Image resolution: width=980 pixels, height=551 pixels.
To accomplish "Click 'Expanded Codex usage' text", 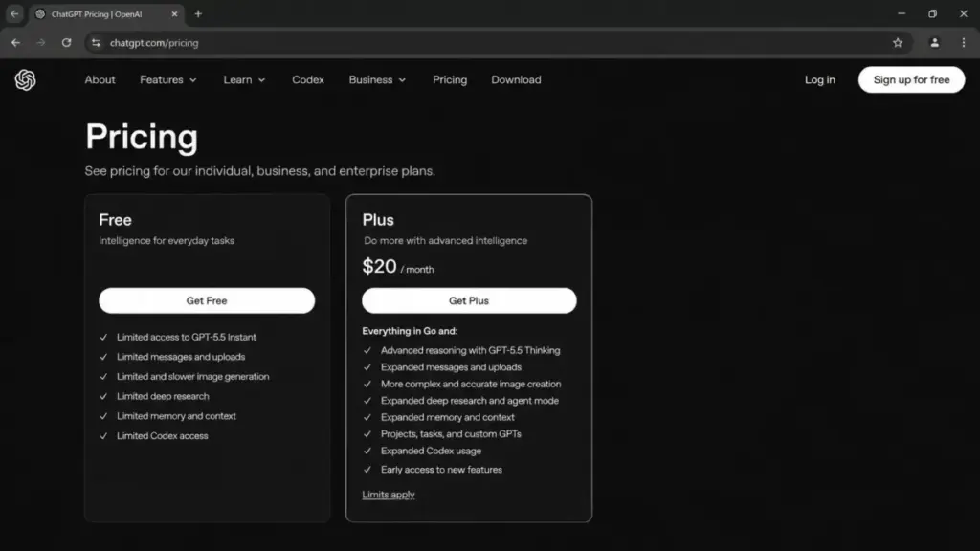I will point(432,452).
